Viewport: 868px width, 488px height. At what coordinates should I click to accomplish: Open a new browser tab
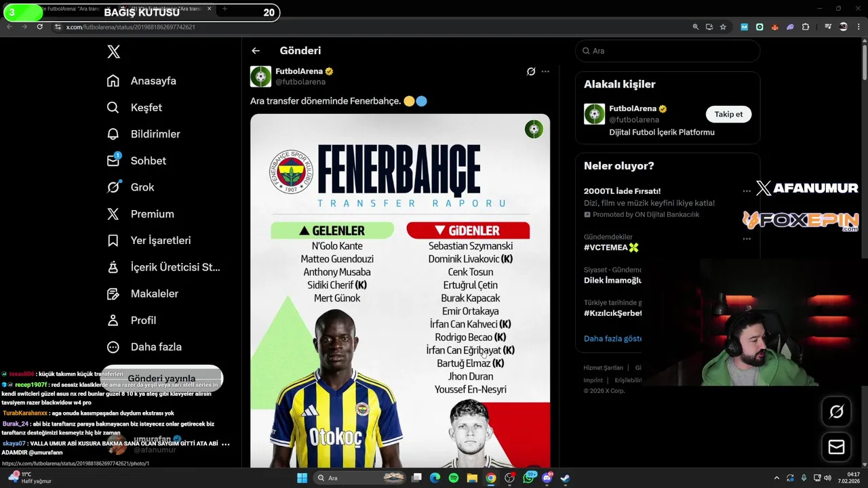coord(224,9)
